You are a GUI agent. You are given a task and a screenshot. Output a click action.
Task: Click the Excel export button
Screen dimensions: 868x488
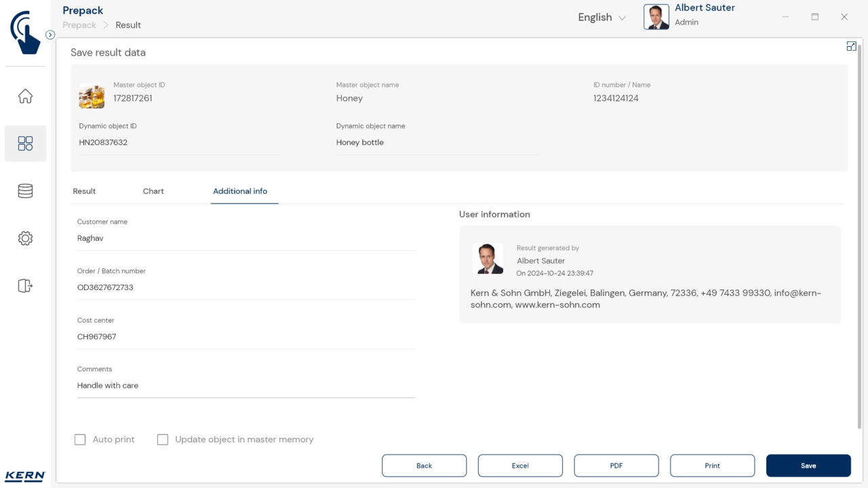click(520, 466)
